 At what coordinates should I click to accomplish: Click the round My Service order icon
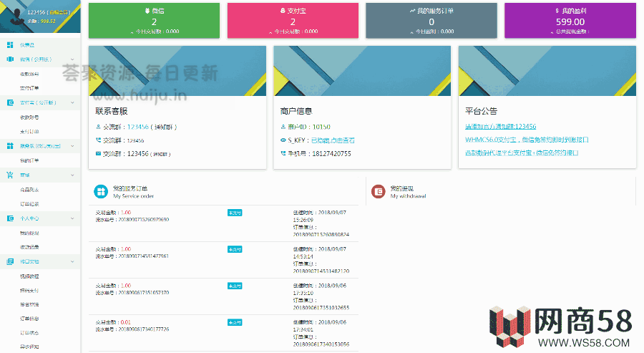coord(101,191)
